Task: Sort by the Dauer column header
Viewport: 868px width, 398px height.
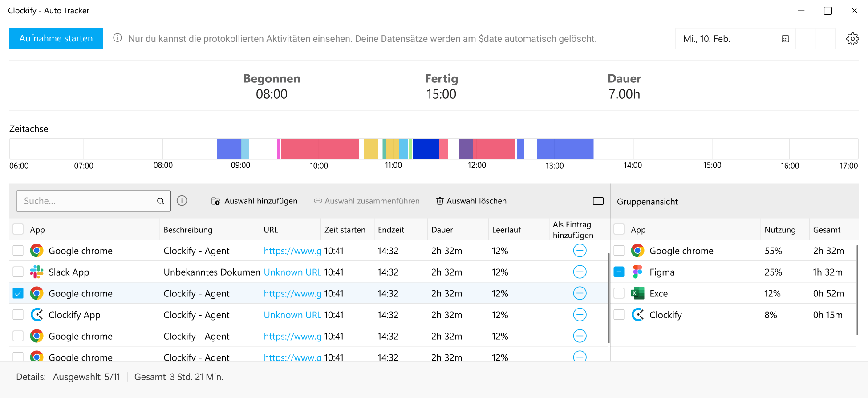Action: point(442,230)
